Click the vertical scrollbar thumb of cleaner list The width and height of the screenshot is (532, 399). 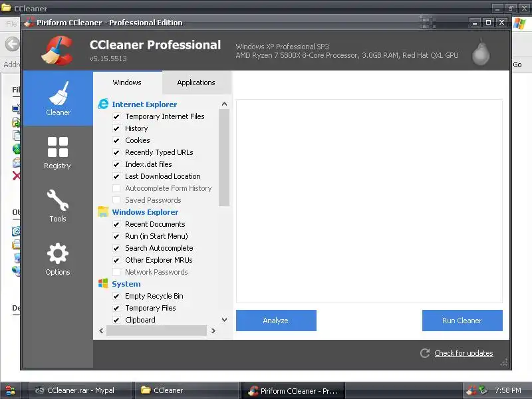(x=224, y=158)
